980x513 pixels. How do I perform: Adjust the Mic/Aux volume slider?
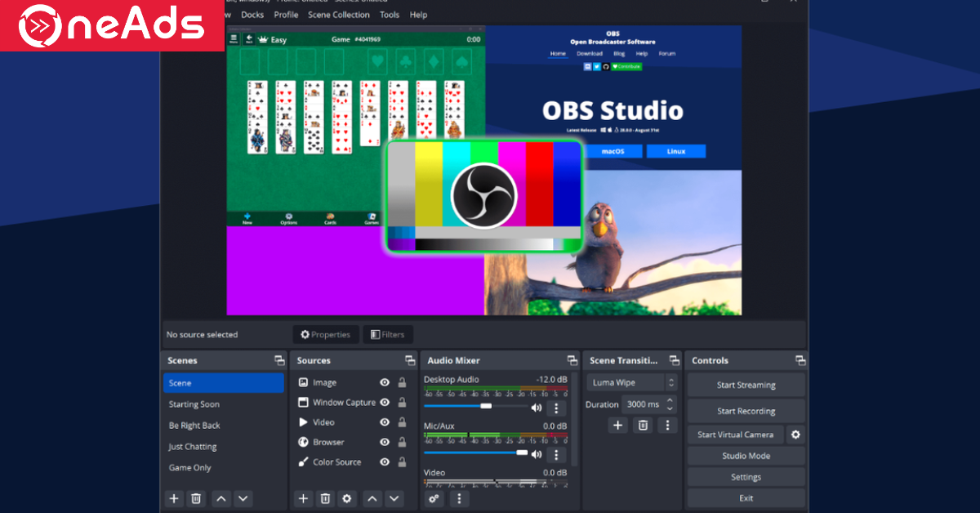tap(475, 452)
